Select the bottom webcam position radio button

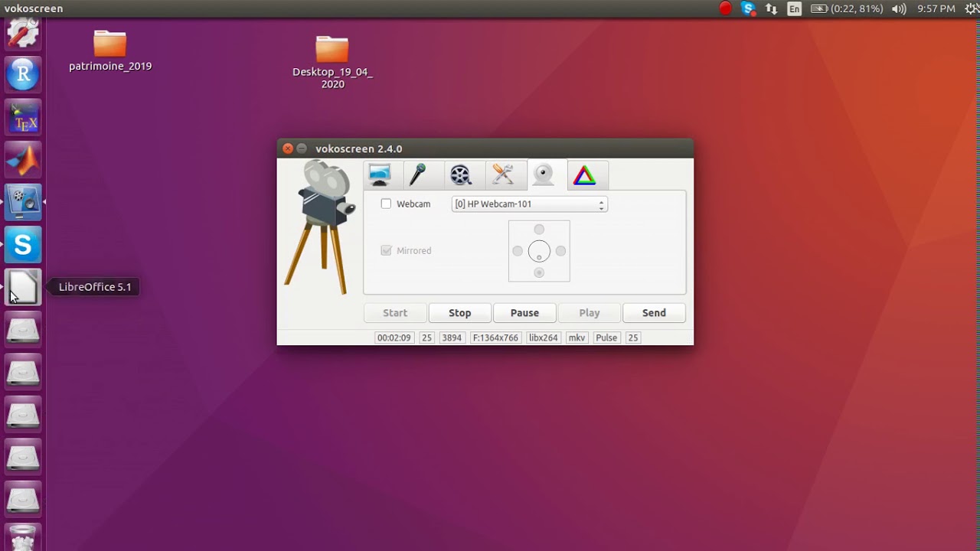tap(539, 272)
